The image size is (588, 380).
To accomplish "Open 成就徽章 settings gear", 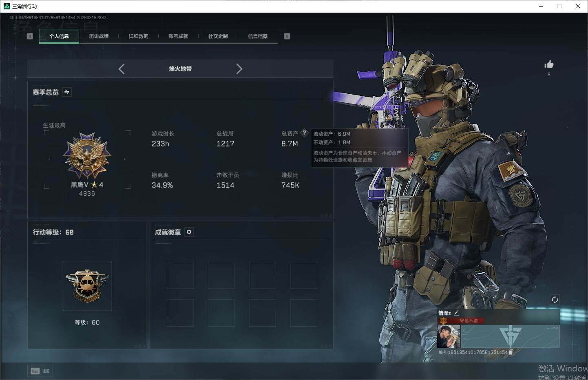I will click(x=189, y=232).
